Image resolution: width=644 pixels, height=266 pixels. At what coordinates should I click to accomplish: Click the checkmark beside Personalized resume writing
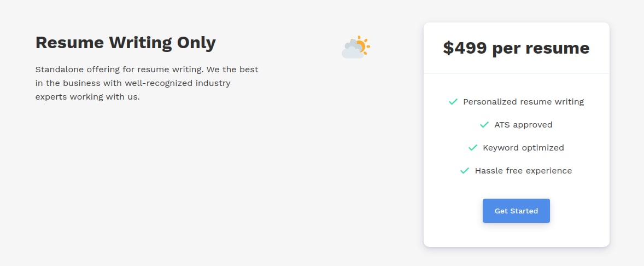coord(453,102)
